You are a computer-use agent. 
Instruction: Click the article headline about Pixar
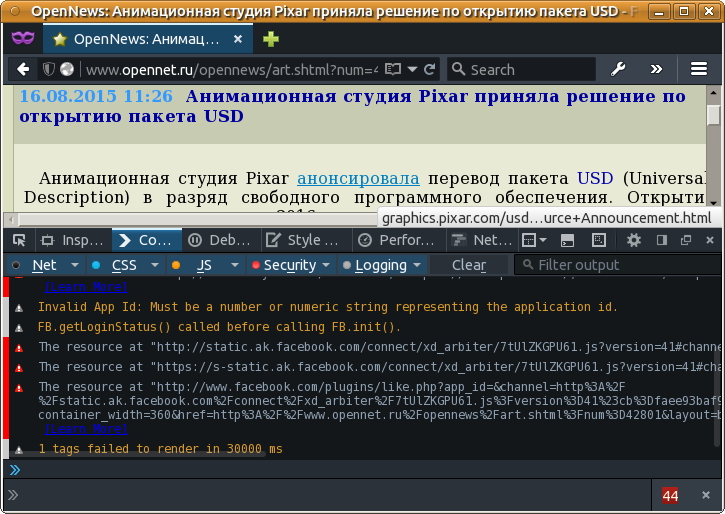[352, 106]
